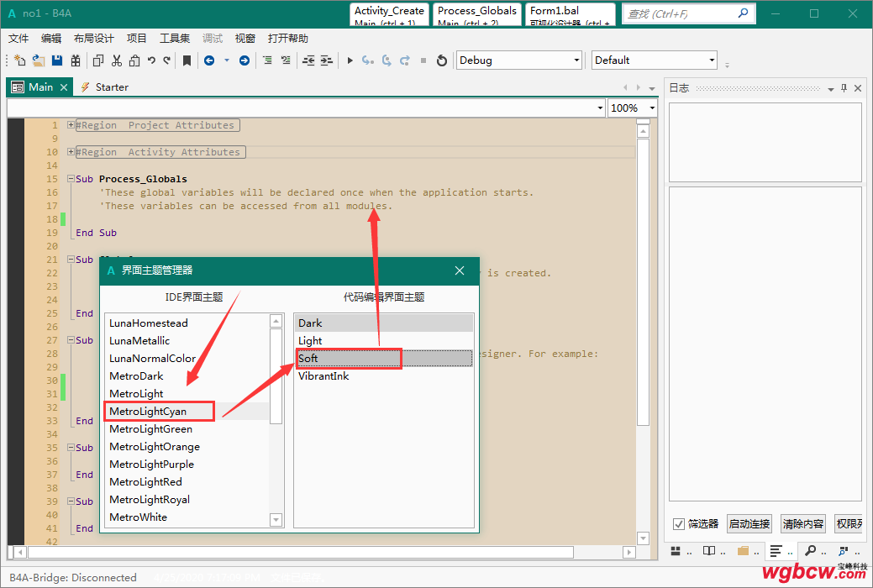Viewport: 873px width, 588px height.
Task: Click the uncomment lines toolbar icon
Action: (x=286, y=60)
